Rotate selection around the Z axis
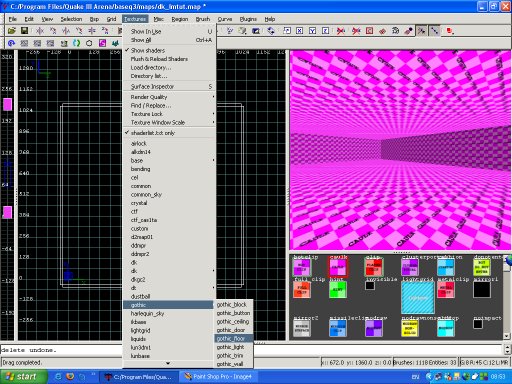 (x=105, y=31)
